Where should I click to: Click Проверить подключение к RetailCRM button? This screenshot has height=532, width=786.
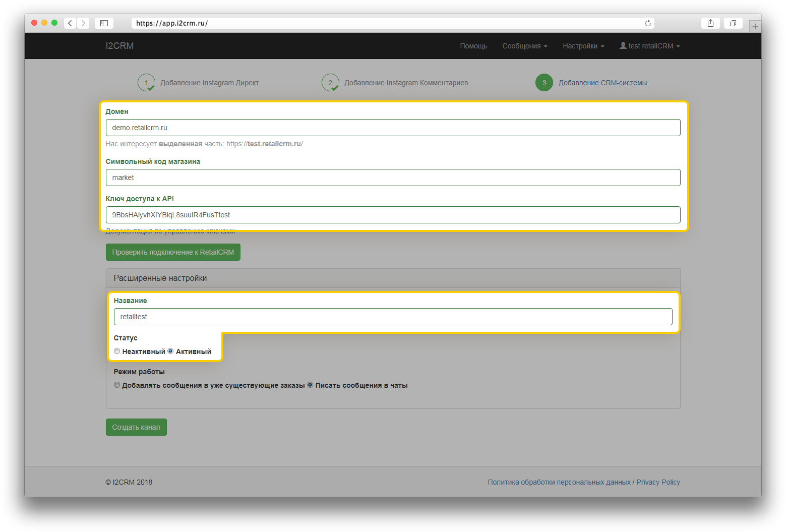[173, 252]
